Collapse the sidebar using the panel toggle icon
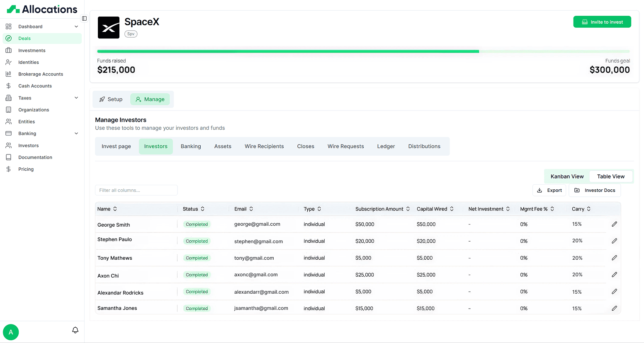 click(x=84, y=18)
